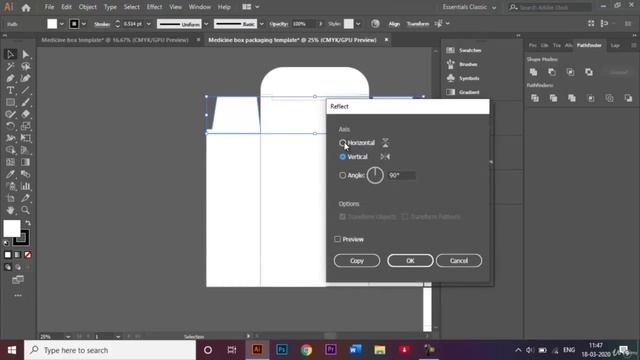Open fill color dropdown in control bar
The width and height of the screenshot is (640, 360).
62,24
